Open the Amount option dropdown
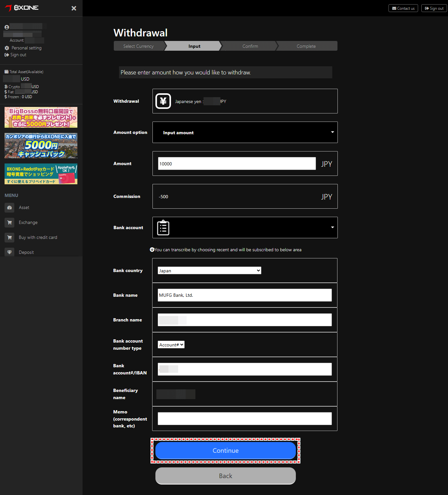448x495 pixels. click(245, 132)
